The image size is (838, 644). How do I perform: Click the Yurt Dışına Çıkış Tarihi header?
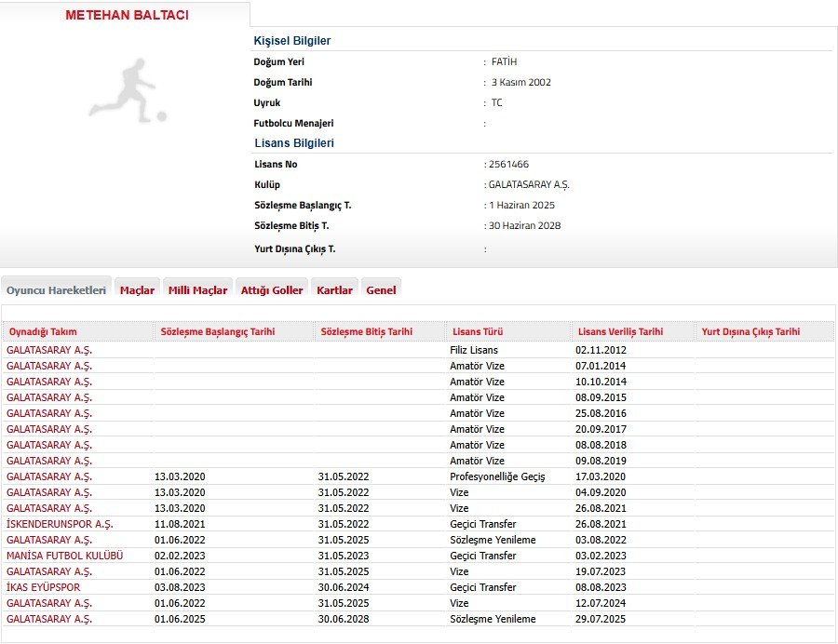pyautogui.click(x=750, y=331)
